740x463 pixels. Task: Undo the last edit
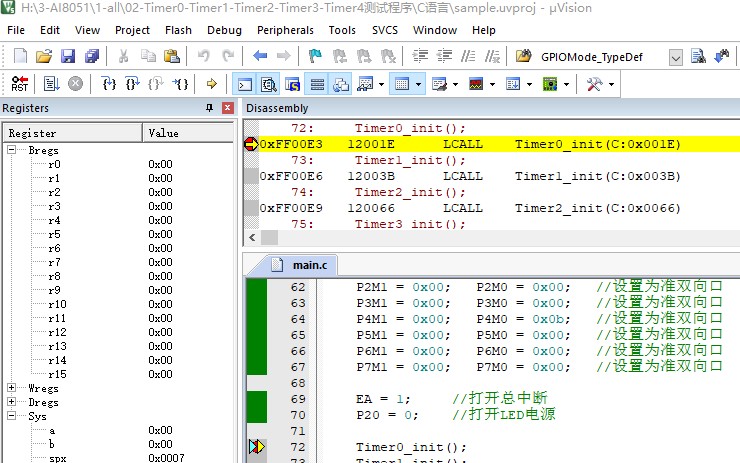(204, 56)
